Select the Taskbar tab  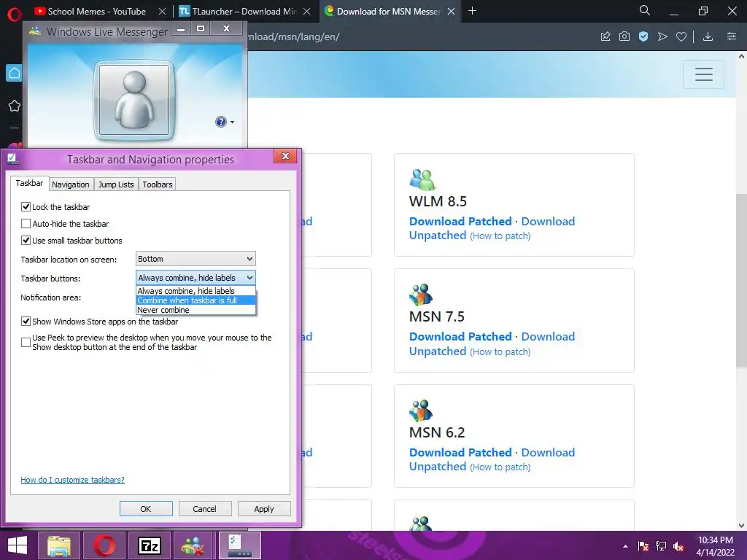[29, 183]
